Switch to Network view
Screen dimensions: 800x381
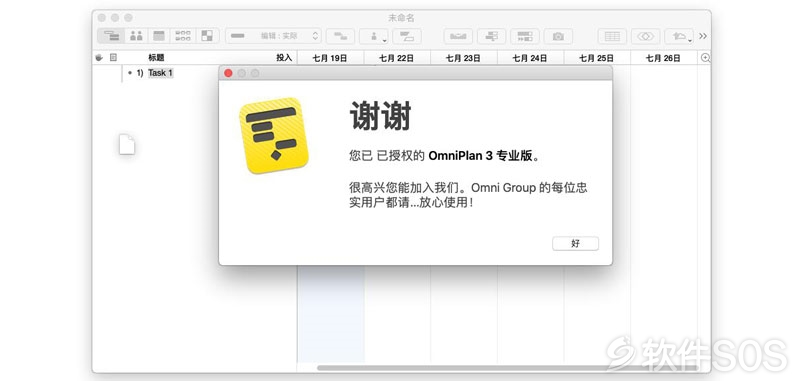(182, 36)
